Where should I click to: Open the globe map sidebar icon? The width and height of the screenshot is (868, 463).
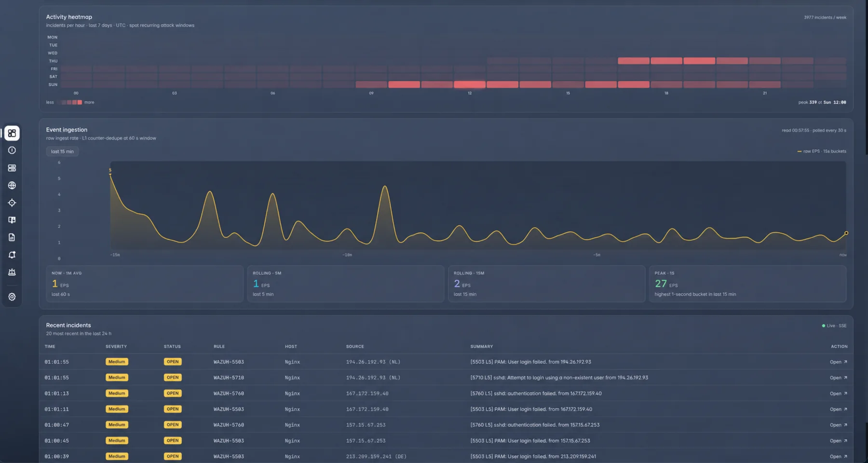coord(12,185)
